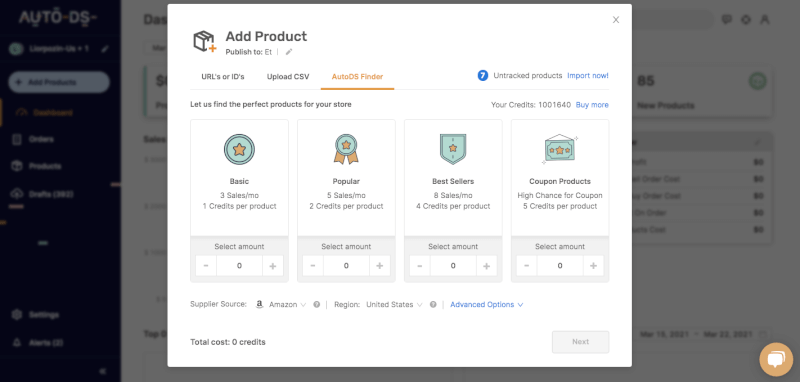Edit Publish to store with pencil icon
Screen dimensions: 800x382
click(289, 52)
